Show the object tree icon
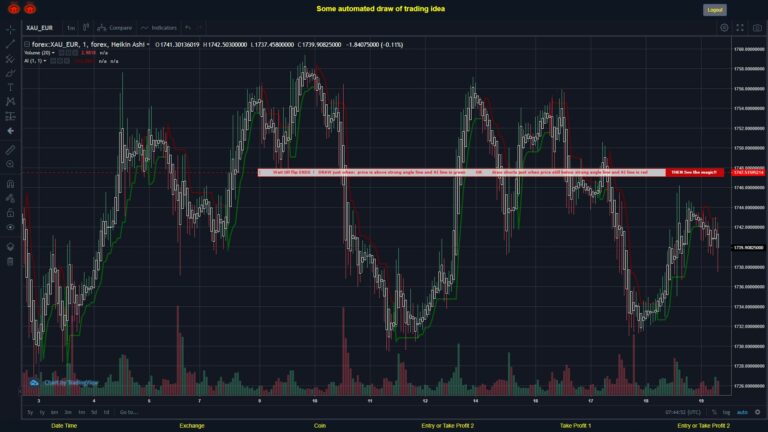The image size is (768, 432). (10, 246)
